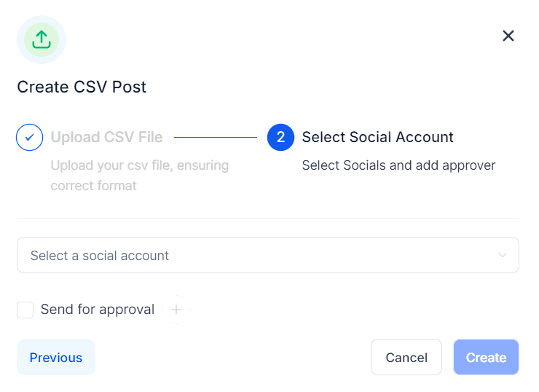Click the Select a social account placeholder text
The height and width of the screenshot is (392, 539).
100,256
